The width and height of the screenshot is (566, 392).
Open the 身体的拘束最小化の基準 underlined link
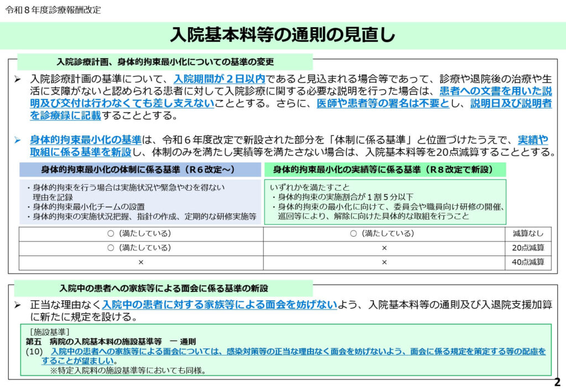[x=86, y=140]
